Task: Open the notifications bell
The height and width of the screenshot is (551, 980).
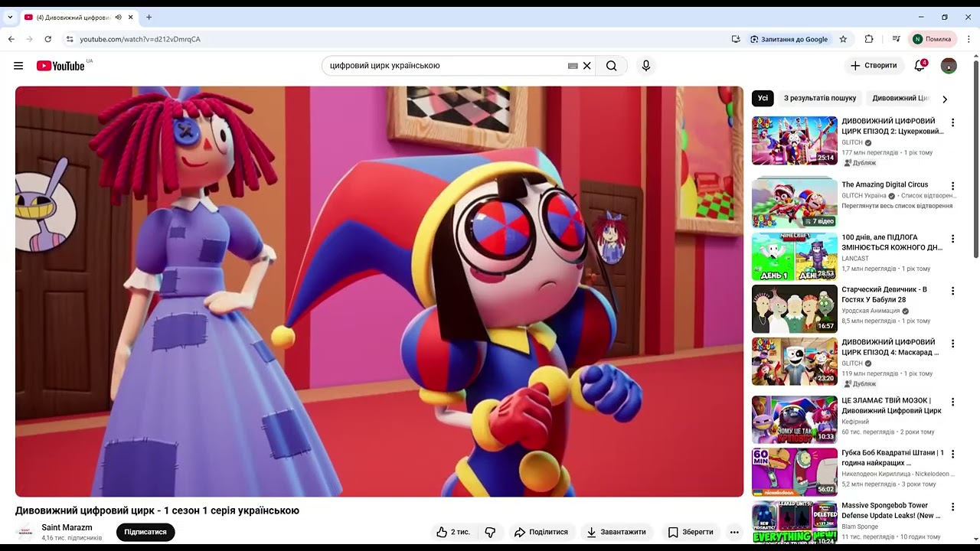Action: (x=920, y=66)
